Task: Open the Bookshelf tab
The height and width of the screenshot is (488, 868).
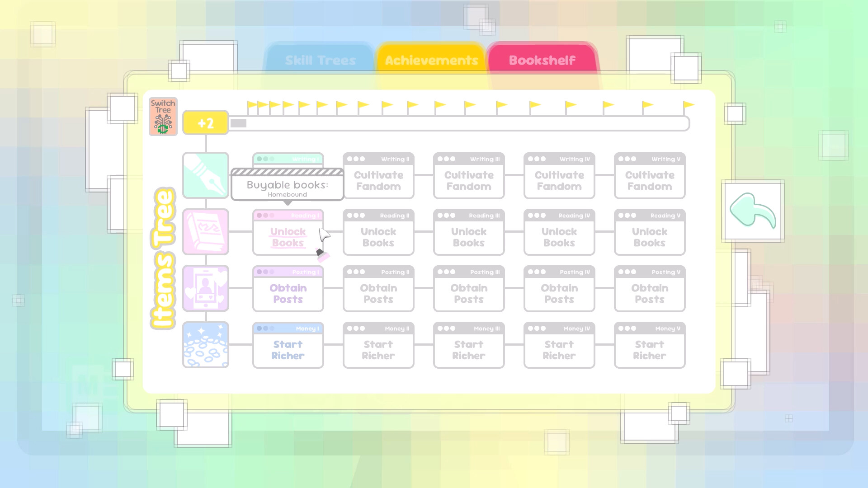Action: [x=542, y=59]
